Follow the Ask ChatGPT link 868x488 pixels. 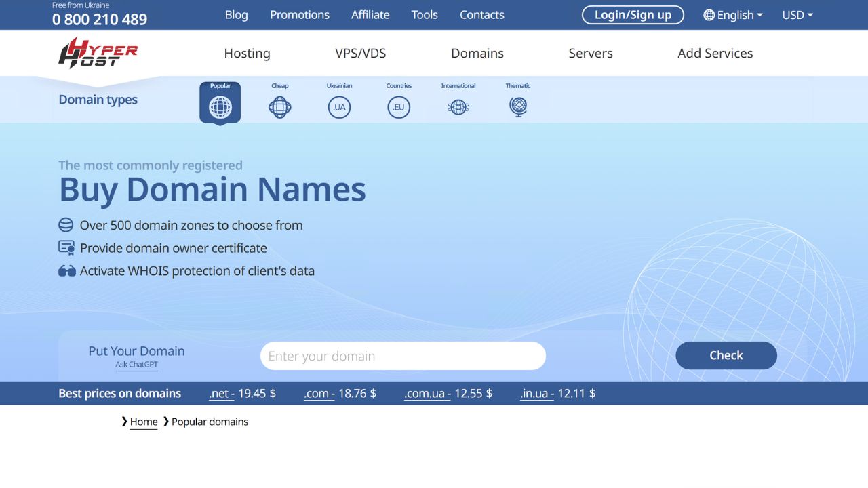(x=136, y=365)
